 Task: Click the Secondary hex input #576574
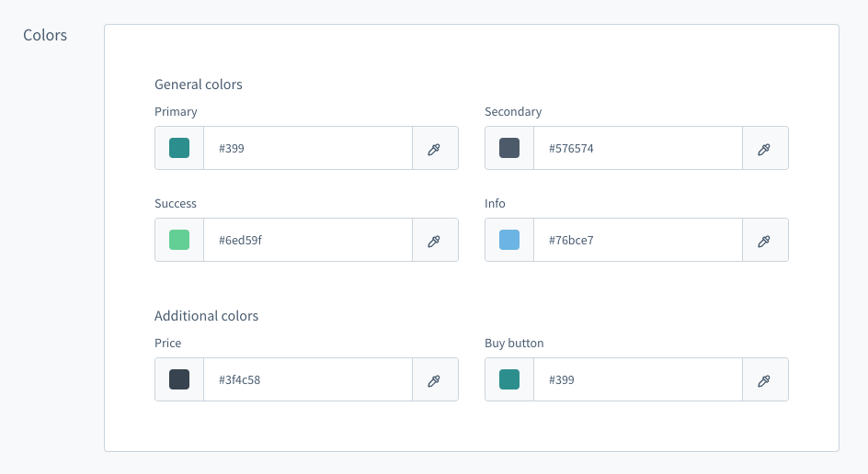[x=637, y=148]
